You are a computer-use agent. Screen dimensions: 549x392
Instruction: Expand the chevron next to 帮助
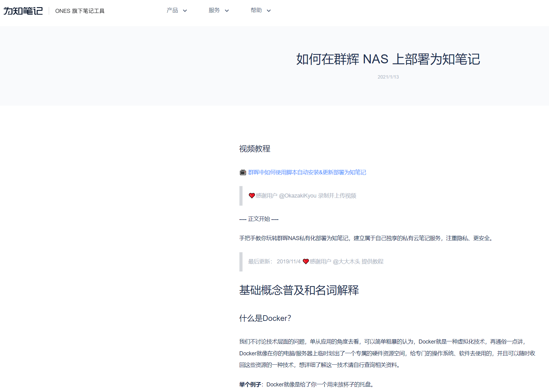tap(269, 11)
